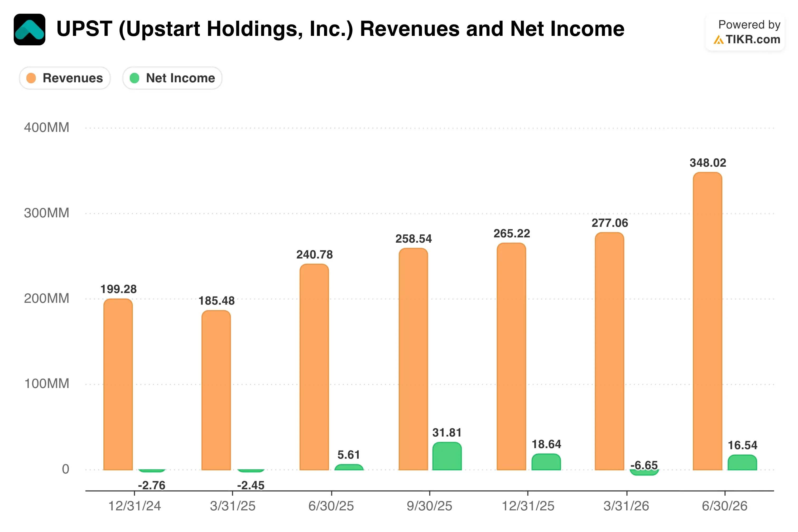Select the 12/31/24 negative net income bar
This screenshot has width=798, height=532.
click(152, 471)
